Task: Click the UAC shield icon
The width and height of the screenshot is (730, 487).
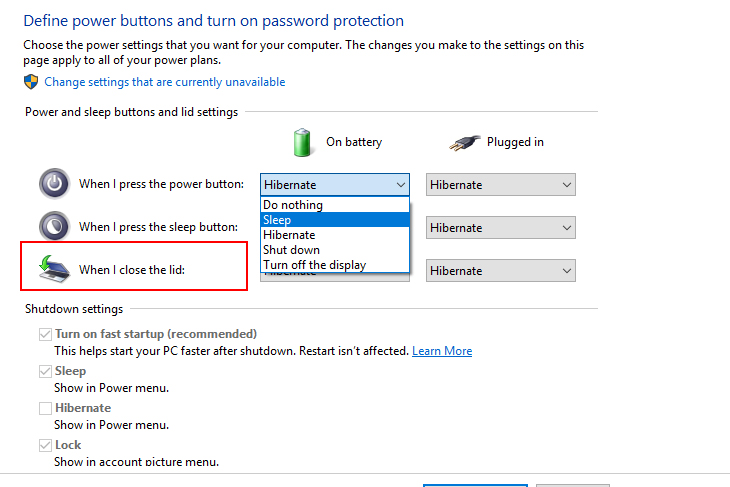Action: click(x=32, y=82)
